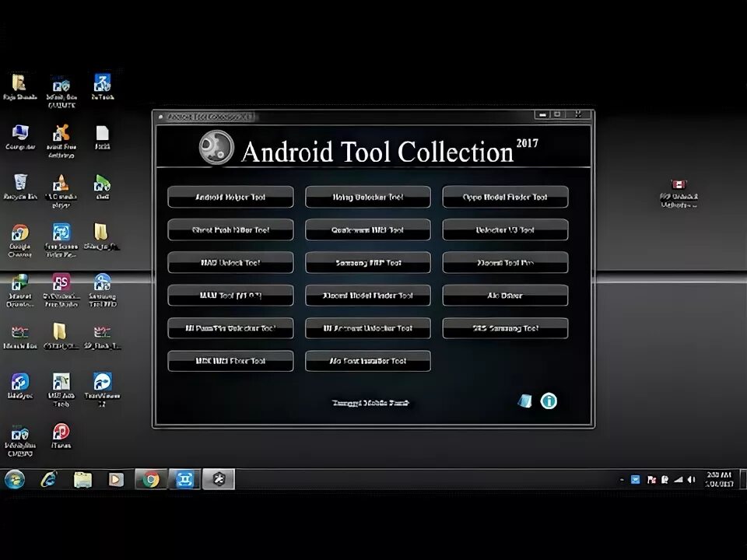Launch the Oppo Model Finder Tool
The image size is (747, 560).
coord(505,197)
